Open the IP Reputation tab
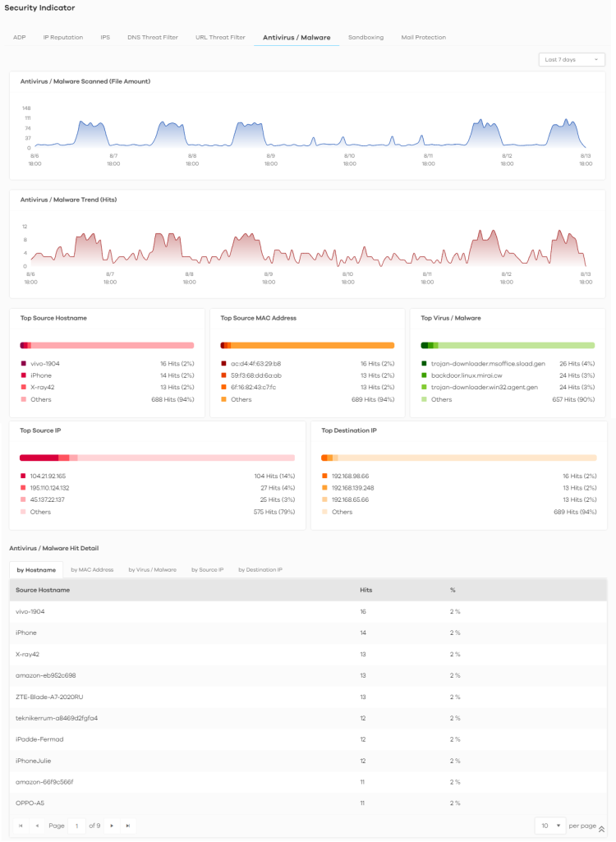The height and width of the screenshot is (842, 616). [x=63, y=37]
